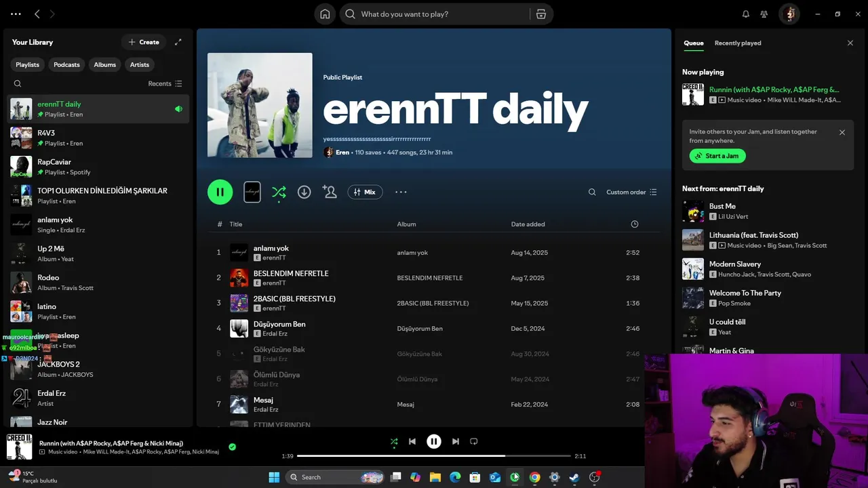868x488 pixels.
Task: Download the erennTT daily playlist
Action: [304, 192]
